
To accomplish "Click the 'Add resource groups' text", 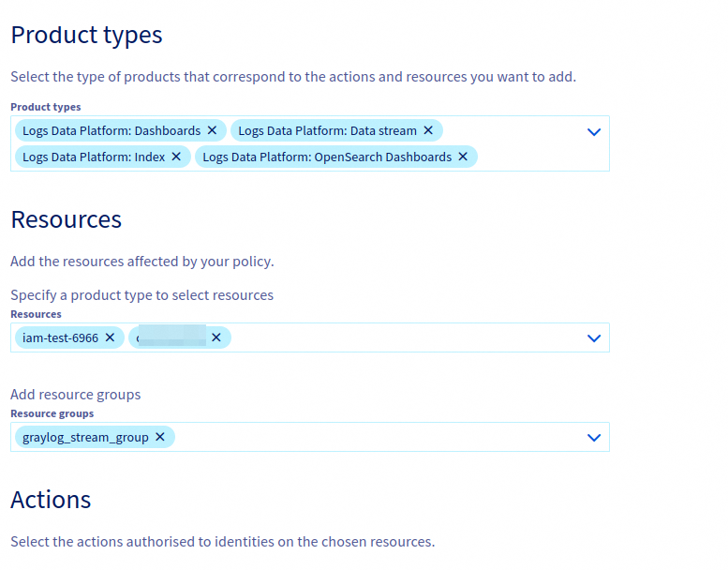I will [x=76, y=395].
